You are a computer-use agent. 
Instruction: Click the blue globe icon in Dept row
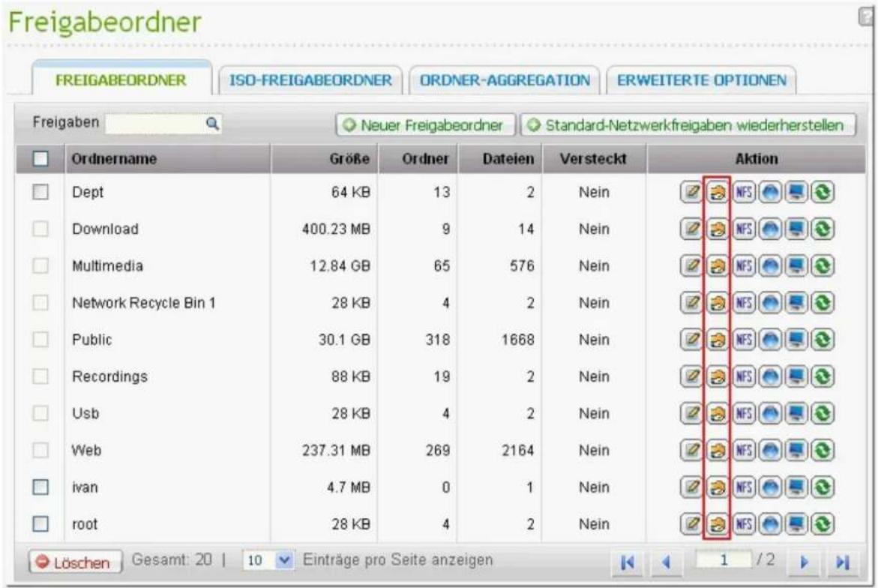(x=771, y=192)
